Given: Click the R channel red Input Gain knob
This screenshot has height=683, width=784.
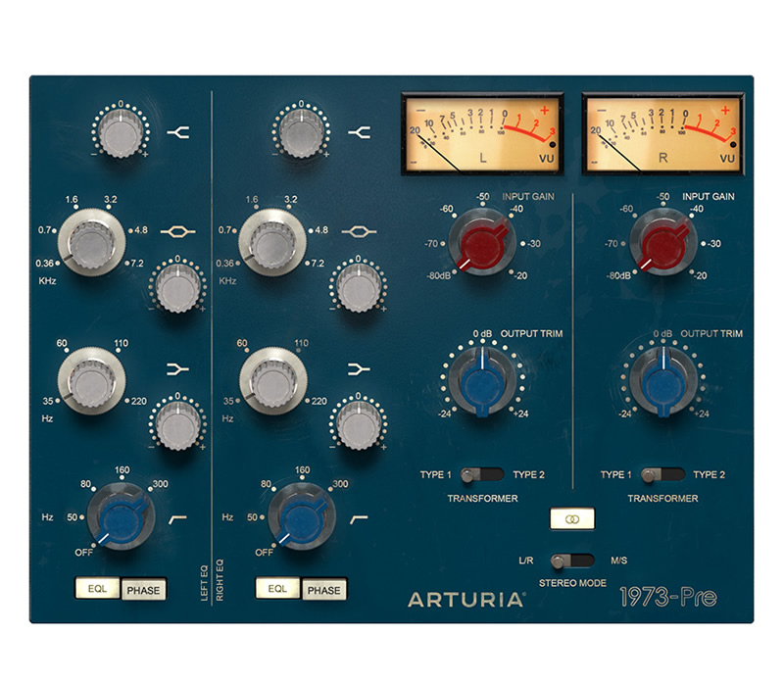Looking at the screenshot, I should click(663, 243).
